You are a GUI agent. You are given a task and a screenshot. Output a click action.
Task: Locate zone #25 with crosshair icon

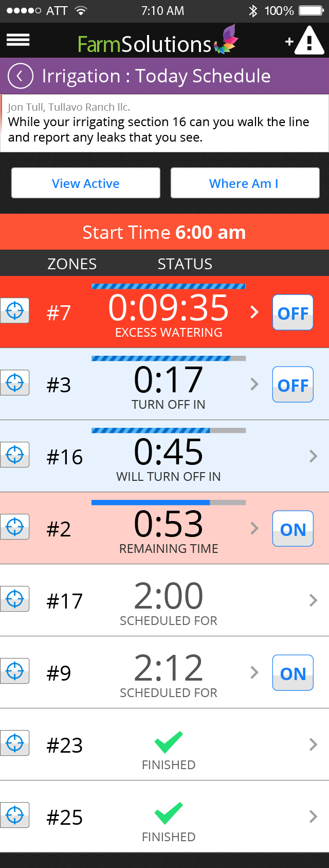point(15,815)
